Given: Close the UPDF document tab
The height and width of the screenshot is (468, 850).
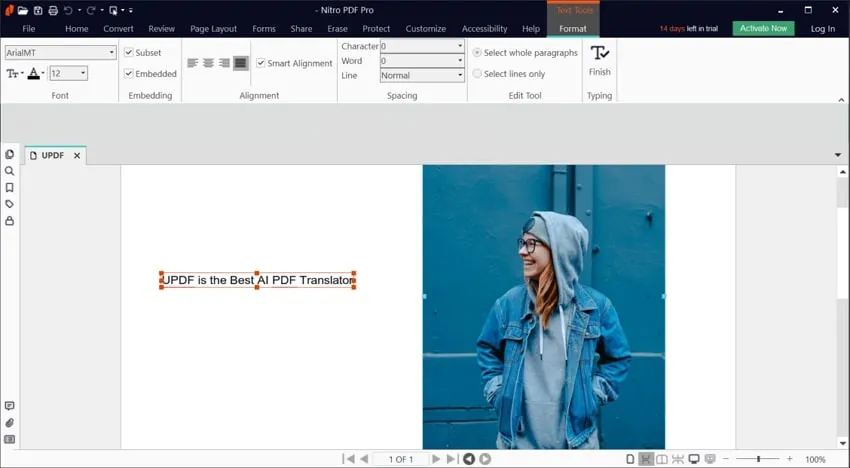Looking at the screenshot, I should (x=77, y=156).
